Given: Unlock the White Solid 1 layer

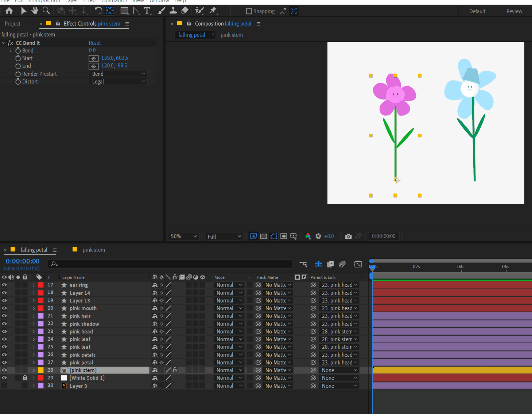Looking at the screenshot, I should (x=25, y=378).
